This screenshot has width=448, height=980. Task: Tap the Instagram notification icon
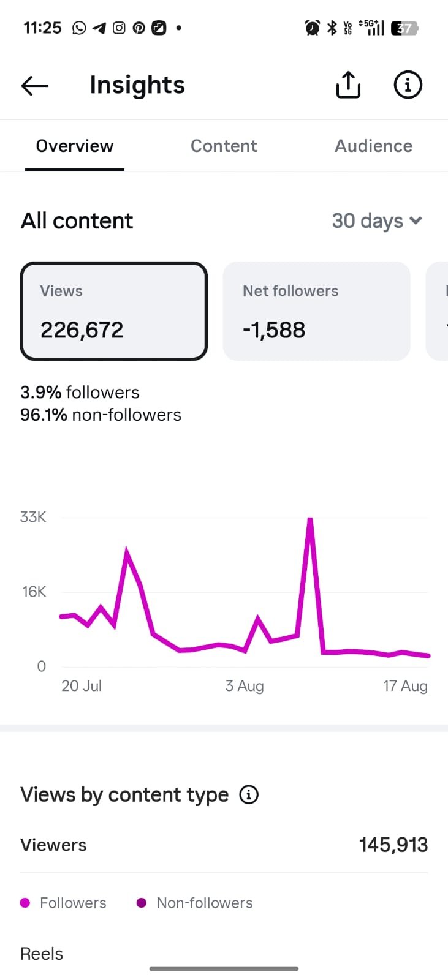coord(119,28)
